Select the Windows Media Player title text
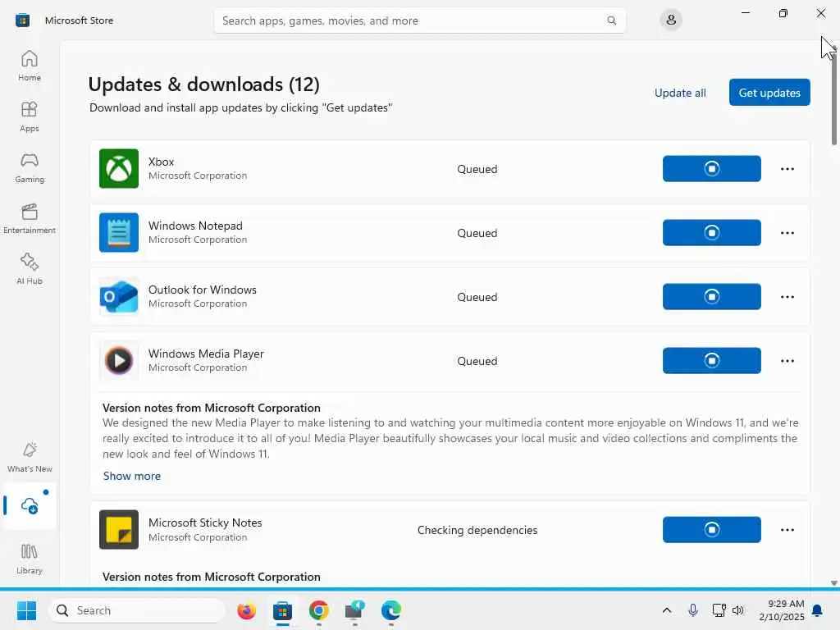 (206, 354)
